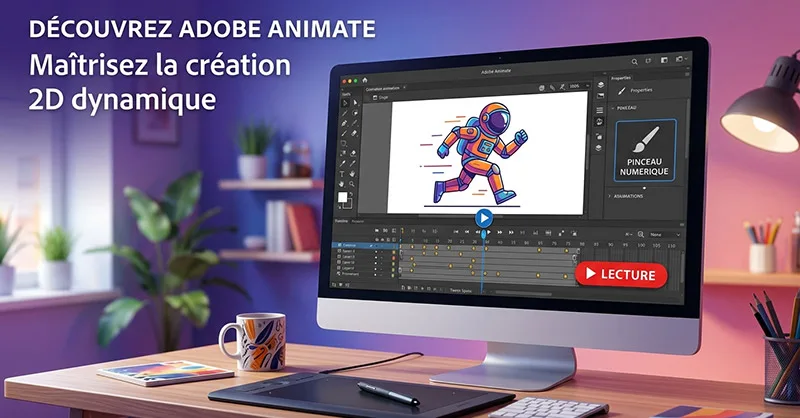Click the green window maximize dot
Viewport: 800px width, 418px height.
[356, 81]
